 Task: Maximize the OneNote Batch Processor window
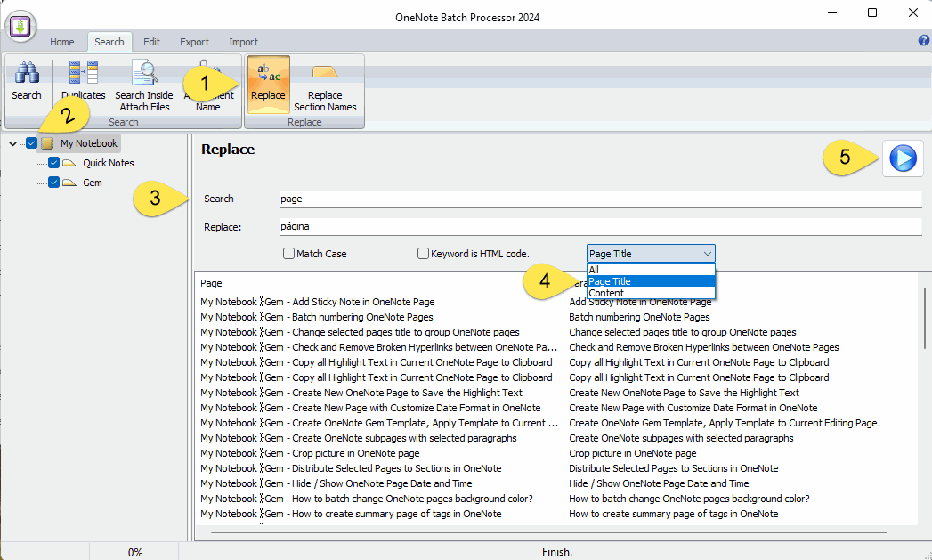point(872,13)
